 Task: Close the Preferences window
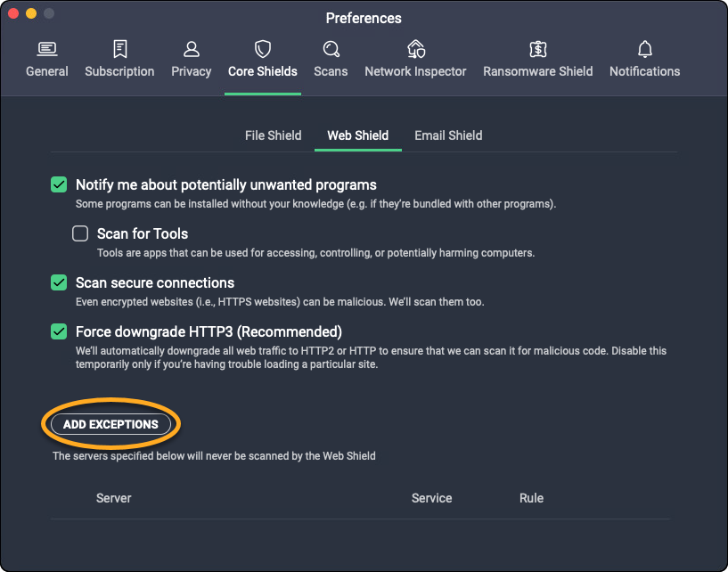pyautogui.click(x=13, y=14)
